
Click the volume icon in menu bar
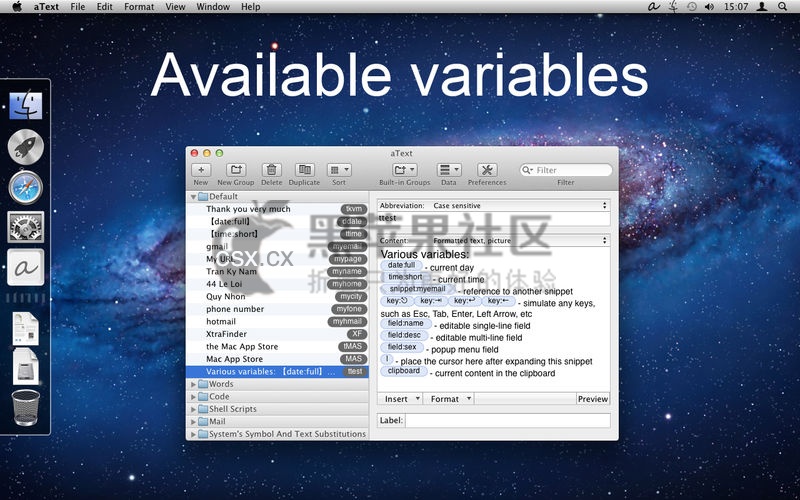coord(709,7)
